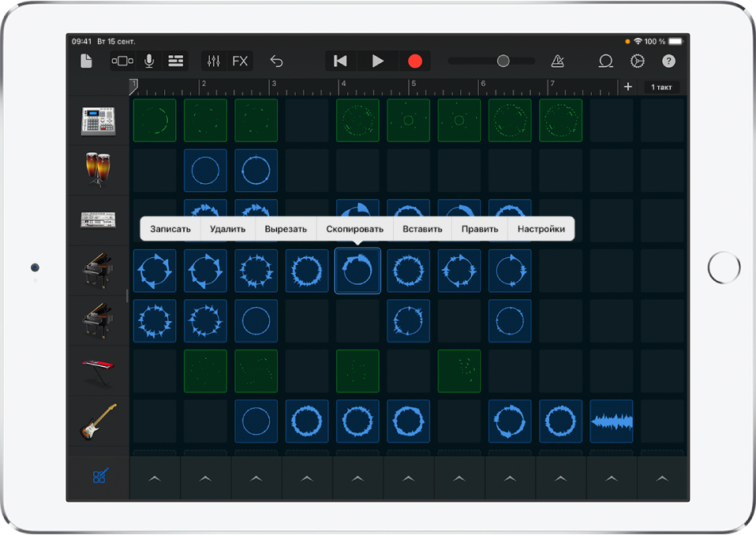Undo the last action
Viewport: 756px width, 535px height.
[277, 62]
